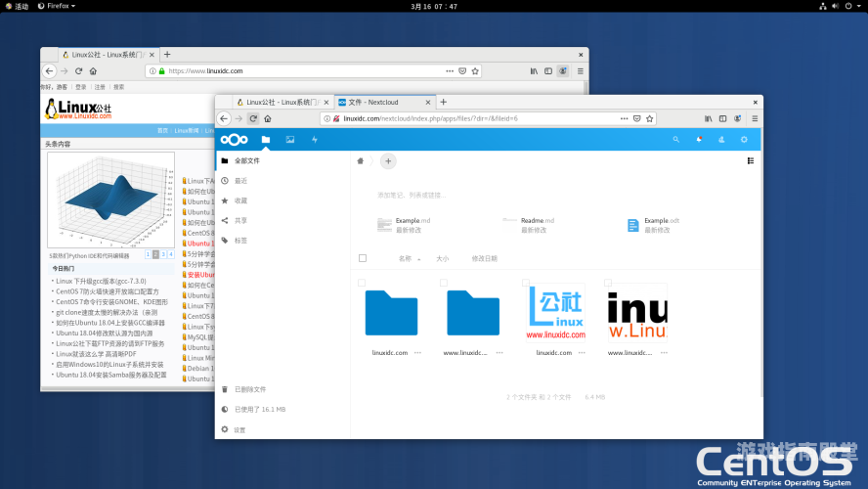Open more actions for linuxidc.com image
868x489 pixels.
(x=582, y=353)
